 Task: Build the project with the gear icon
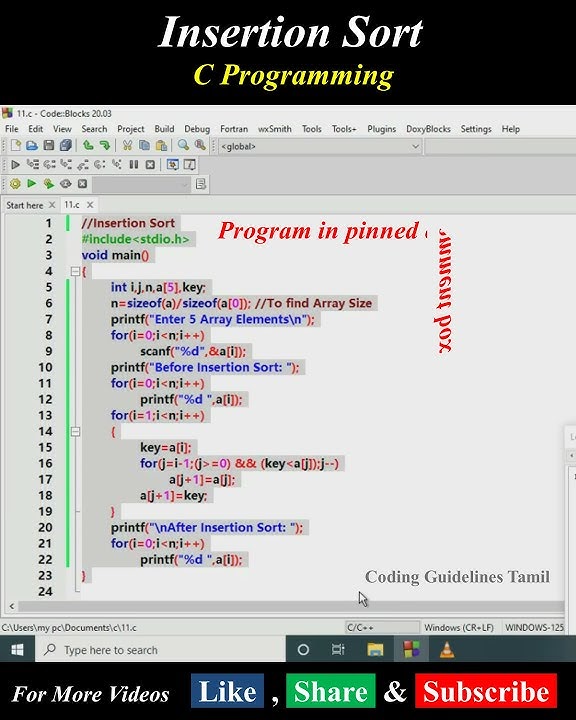(x=15, y=184)
